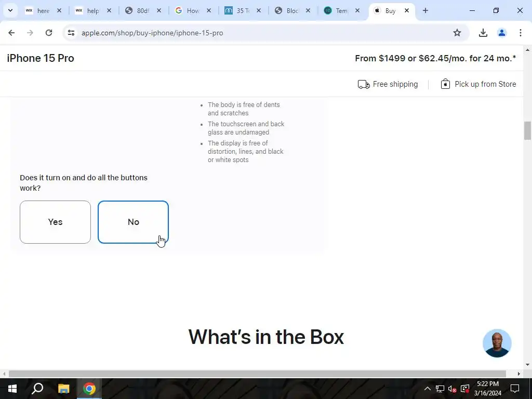View site information icon in address bar
This screenshot has width=532, height=399.
[x=71, y=33]
